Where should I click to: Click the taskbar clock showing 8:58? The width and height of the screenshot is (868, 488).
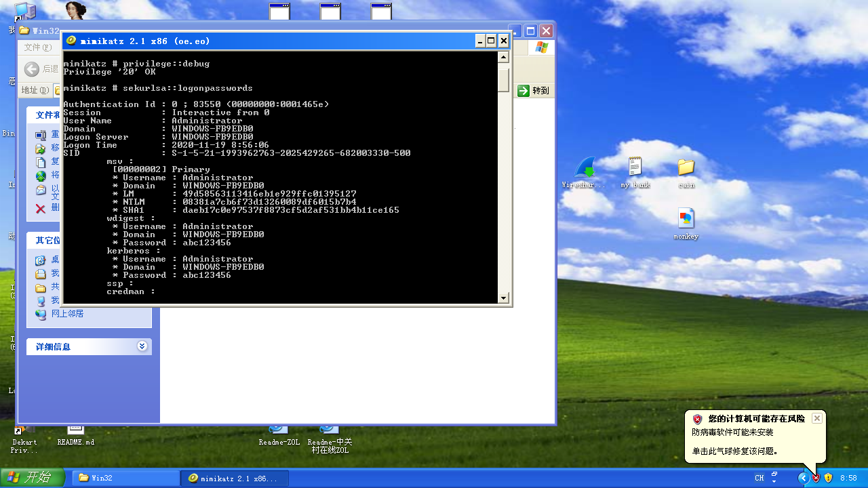click(848, 478)
